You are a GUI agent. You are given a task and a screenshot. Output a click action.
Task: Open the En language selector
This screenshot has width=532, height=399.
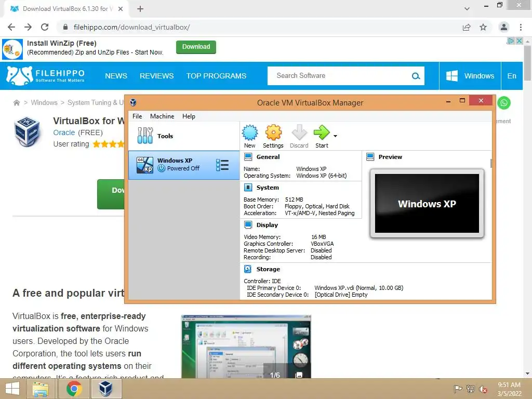512,76
